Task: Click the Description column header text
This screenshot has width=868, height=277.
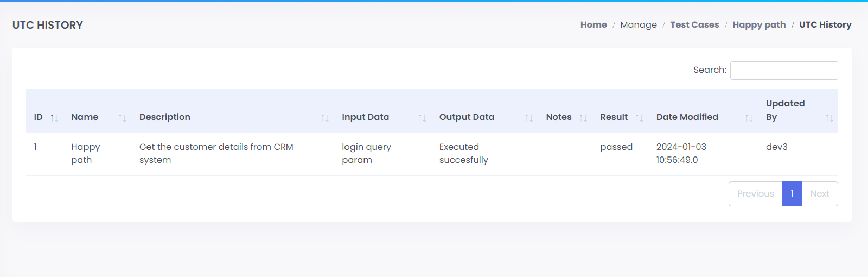Action: [165, 117]
